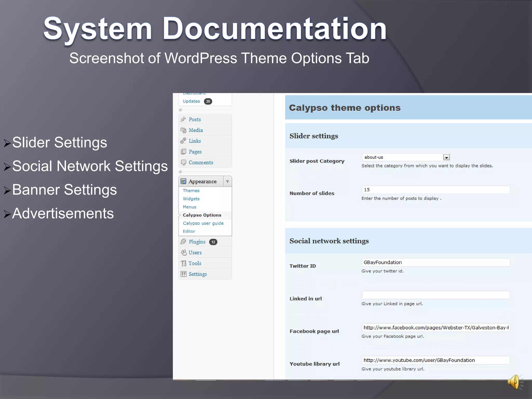532x399 pixels.
Task: Click the Posts pushpin icon
Action: click(183, 119)
